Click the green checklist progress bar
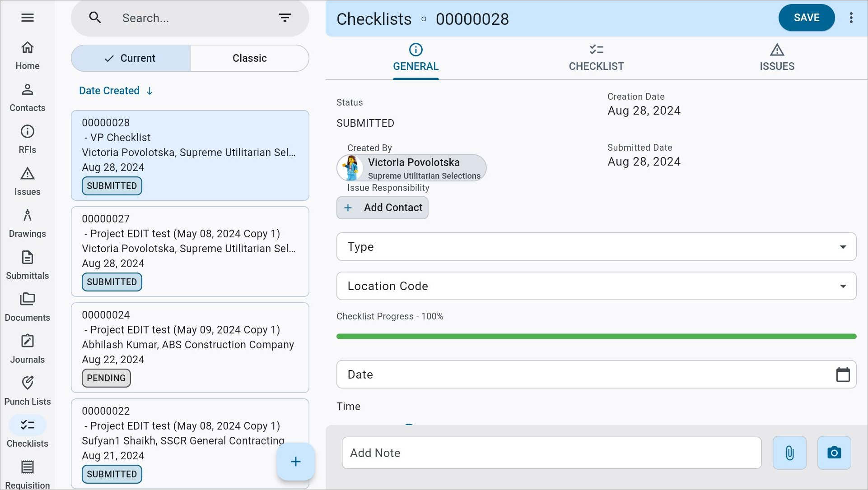This screenshot has width=868, height=490. (596, 337)
